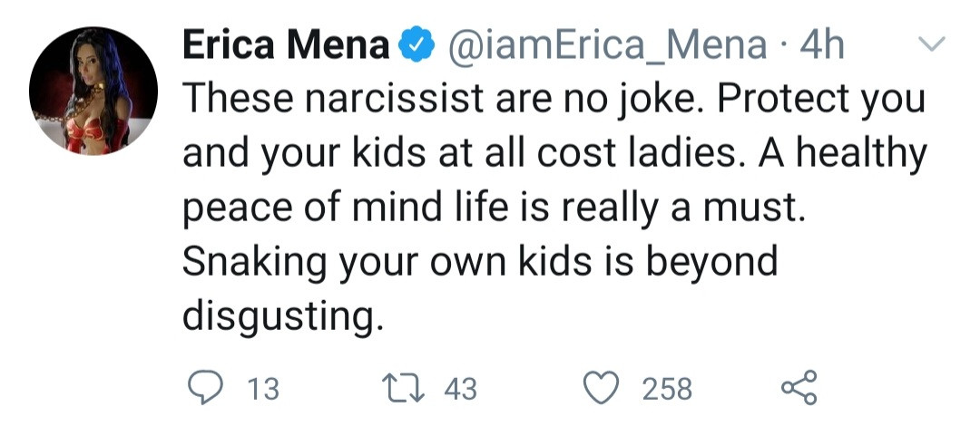Open the circular profile avatar thumbnail
The height and width of the screenshot is (426, 980).
click(x=93, y=92)
